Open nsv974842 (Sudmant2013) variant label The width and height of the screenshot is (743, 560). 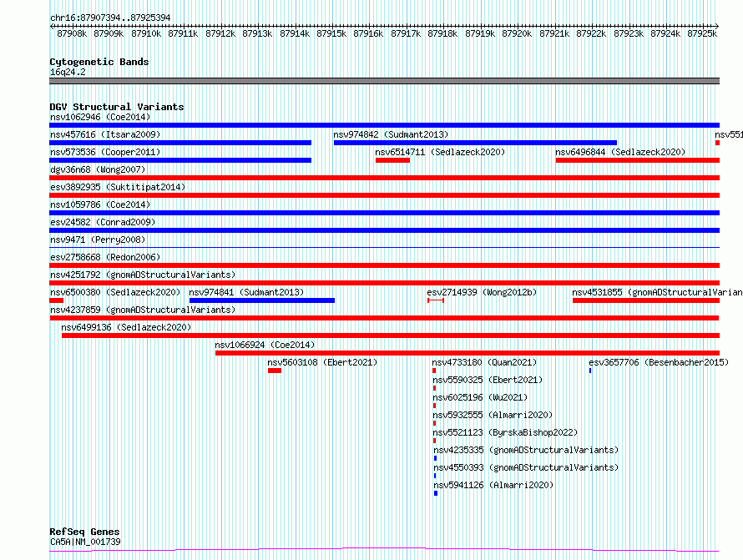(391, 134)
